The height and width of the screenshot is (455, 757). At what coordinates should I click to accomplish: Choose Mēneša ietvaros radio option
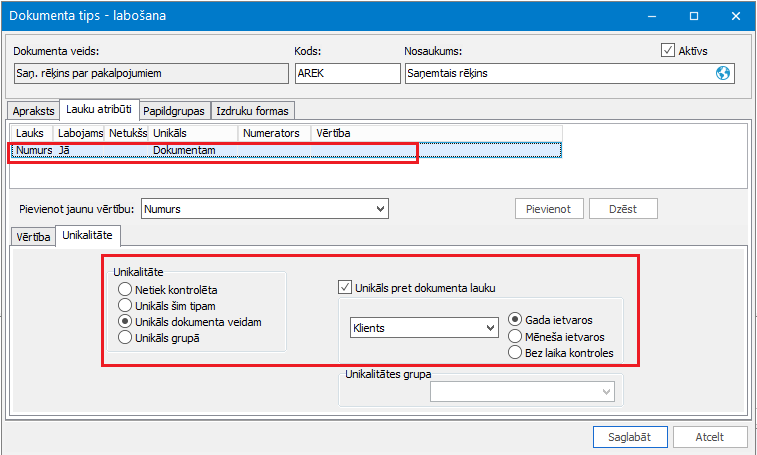coord(515,336)
